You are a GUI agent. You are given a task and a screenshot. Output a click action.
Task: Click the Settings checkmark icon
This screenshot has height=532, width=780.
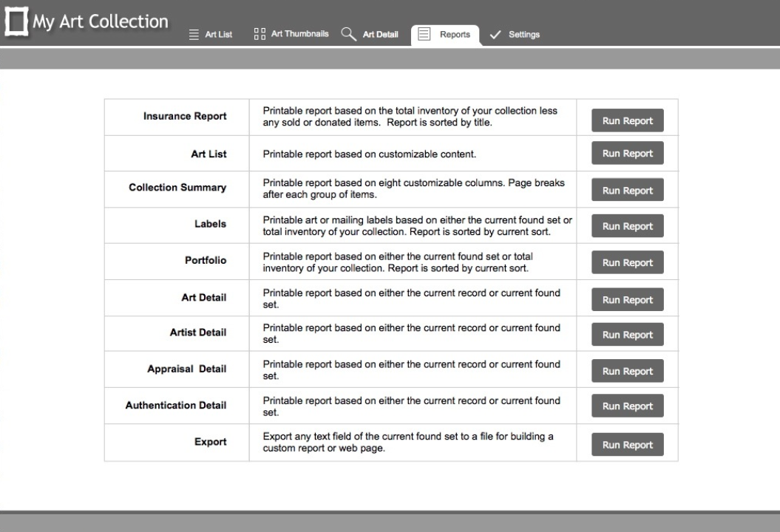(495, 33)
